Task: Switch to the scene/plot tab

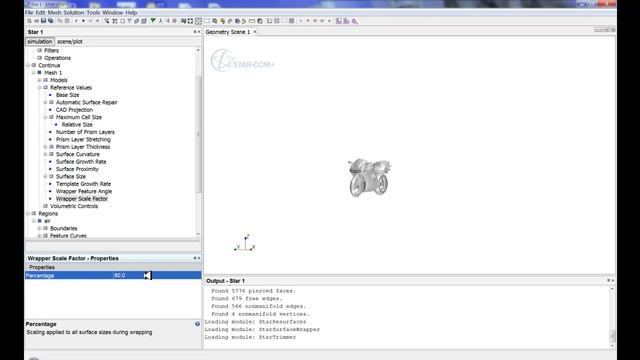Action: (70, 42)
